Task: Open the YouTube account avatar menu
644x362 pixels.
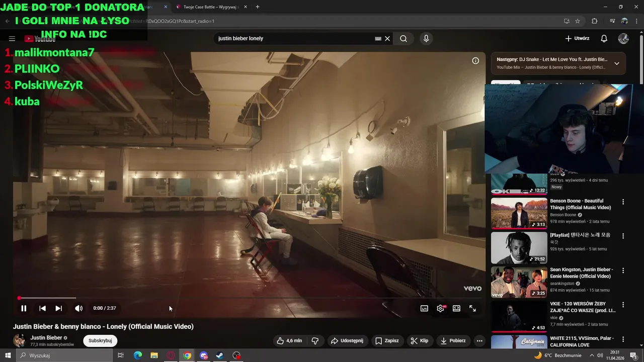Action: point(623,39)
